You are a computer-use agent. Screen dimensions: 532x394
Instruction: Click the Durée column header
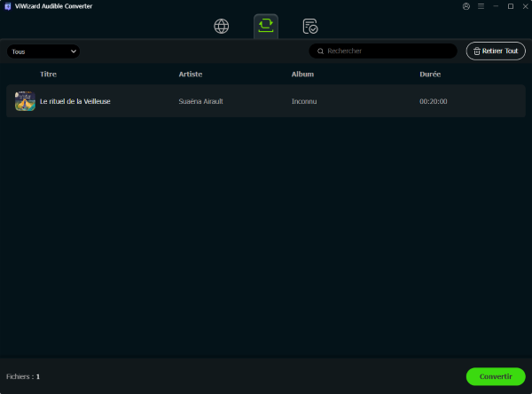430,74
